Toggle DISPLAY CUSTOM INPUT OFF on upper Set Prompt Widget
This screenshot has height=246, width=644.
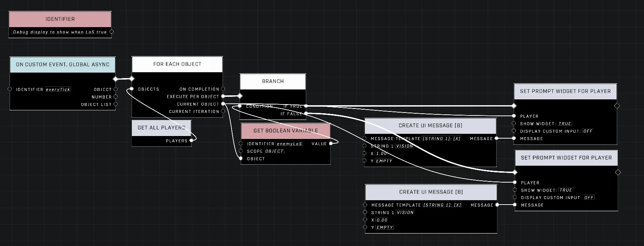[x=588, y=131]
